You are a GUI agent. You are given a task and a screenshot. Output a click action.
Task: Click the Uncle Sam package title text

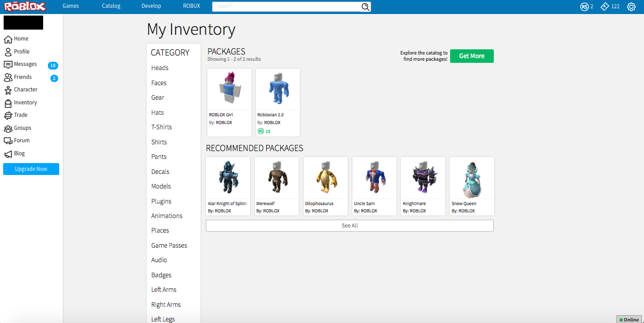pos(364,204)
